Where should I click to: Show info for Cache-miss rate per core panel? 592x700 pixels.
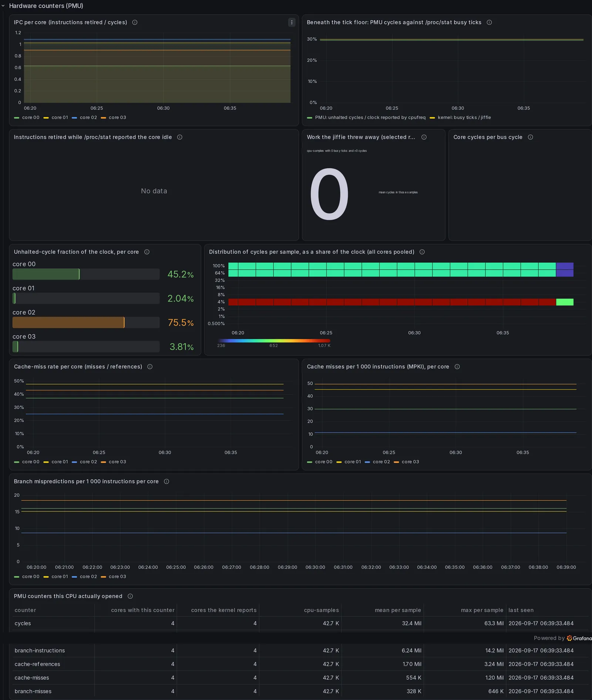150,367
